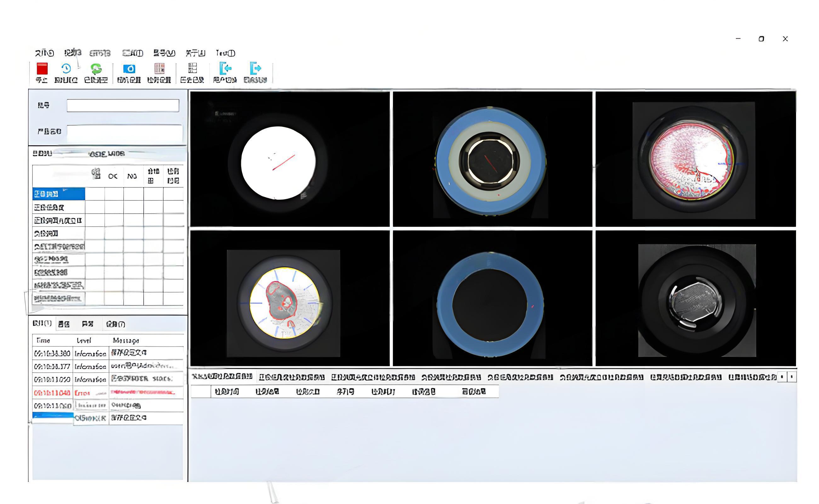Click the black-and-white table grid toolbar icon
Screen dimensions: 819x504
point(192,68)
